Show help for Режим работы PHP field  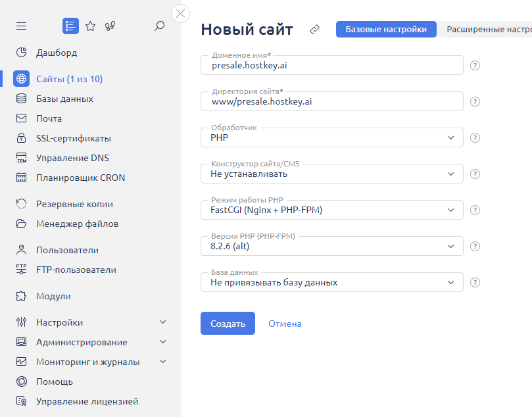point(475,210)
